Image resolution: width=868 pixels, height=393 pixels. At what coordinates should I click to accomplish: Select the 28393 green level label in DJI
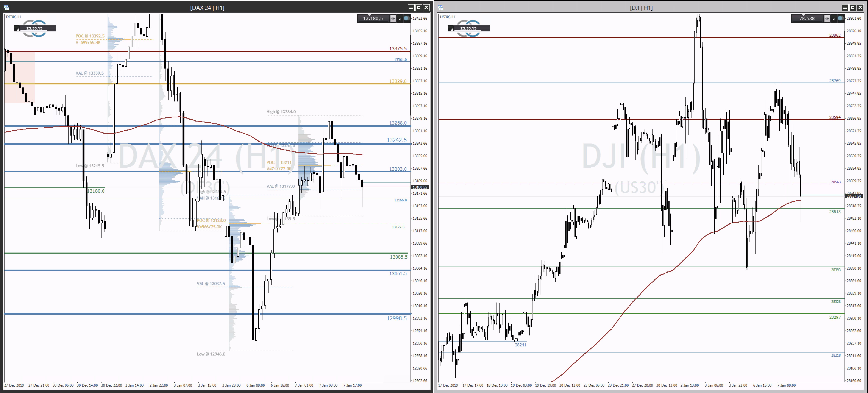coord(836,270)
